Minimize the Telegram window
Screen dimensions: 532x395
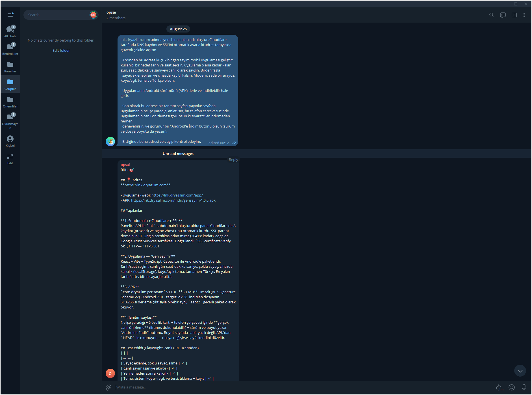505,4
